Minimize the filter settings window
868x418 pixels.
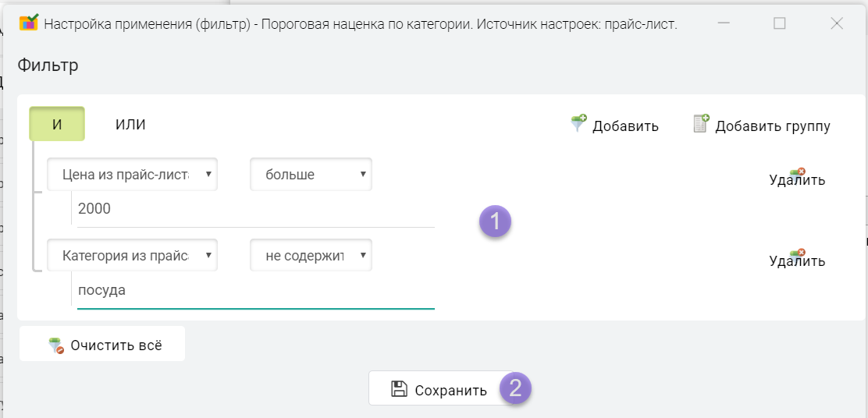722,23
